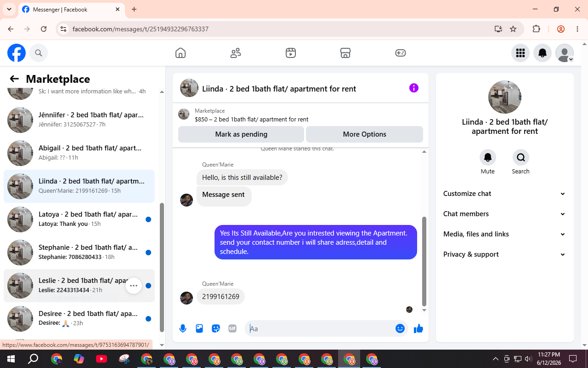Open the three-dot menu on Leslie chat
This screenshot has height=368, width=588.
134,286
